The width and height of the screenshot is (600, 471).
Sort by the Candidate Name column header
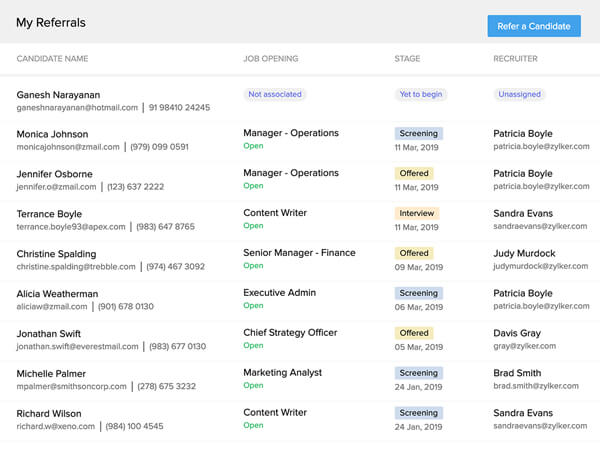52,59
